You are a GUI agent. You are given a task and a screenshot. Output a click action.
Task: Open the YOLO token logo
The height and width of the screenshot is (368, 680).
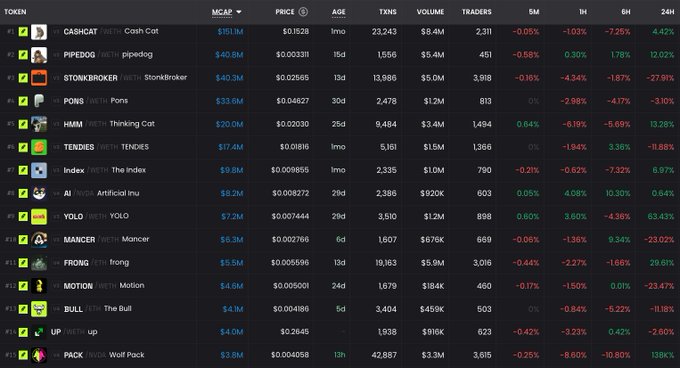pos(39,216)
